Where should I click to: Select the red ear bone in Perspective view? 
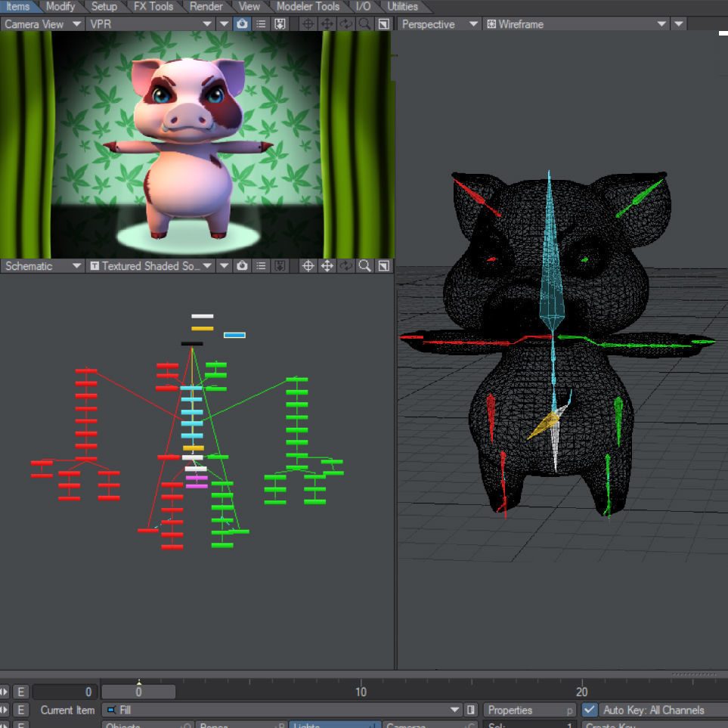(477, 198)
